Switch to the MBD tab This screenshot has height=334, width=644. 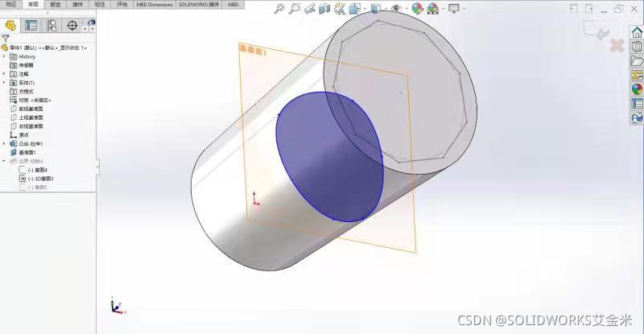coord(233,4)
